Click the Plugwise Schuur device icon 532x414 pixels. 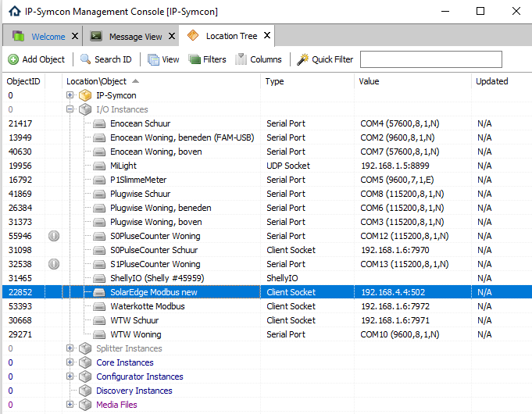99,194
